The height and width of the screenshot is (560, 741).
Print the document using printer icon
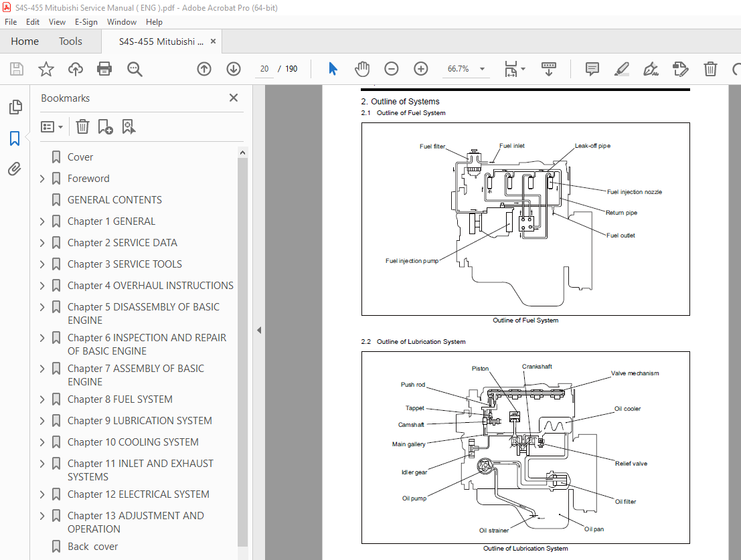104,69
